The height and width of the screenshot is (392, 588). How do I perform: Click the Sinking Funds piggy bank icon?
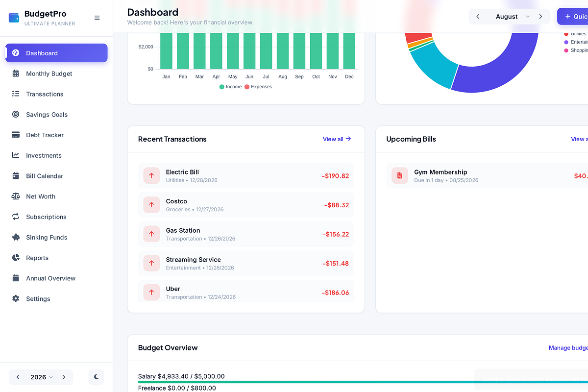pos(16,237)
